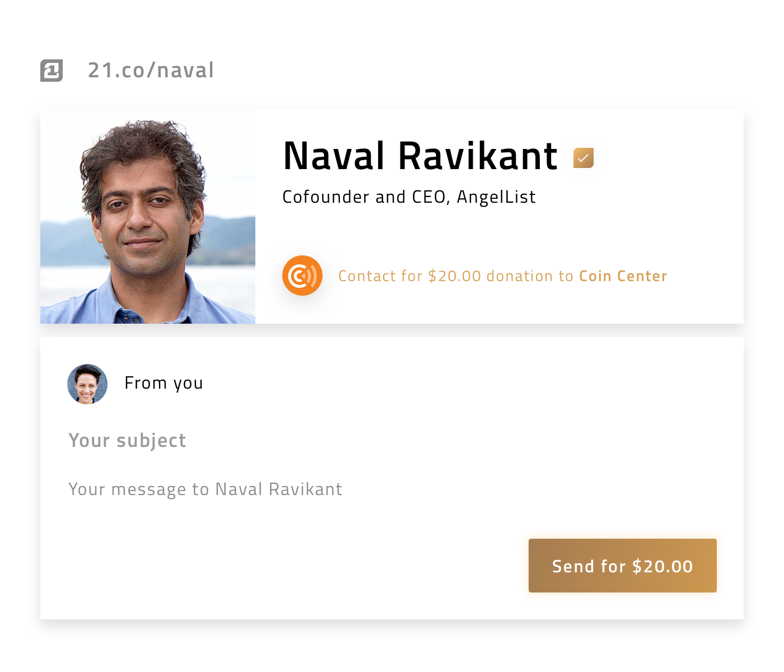The image size is (784, 672).
Task: Click the Naval Ravikant name heading
Action: [x=421, y=156]
